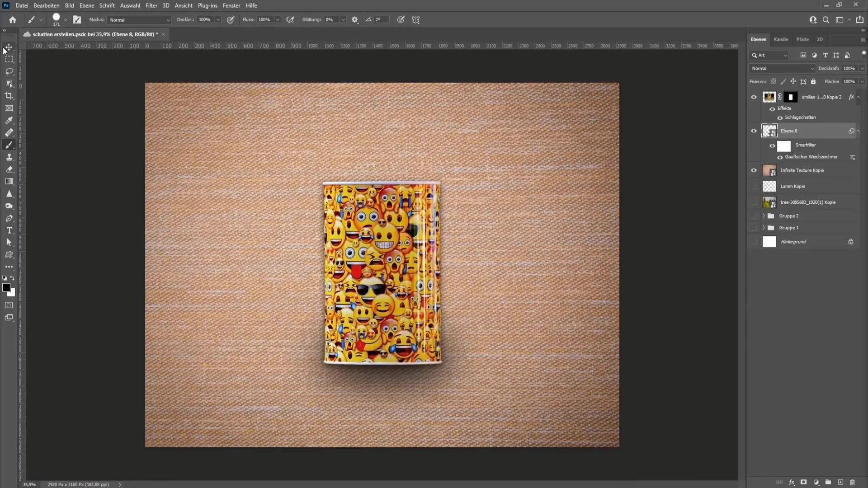Screen dimensions: 868x488
Task: Open the Bild menu
Action: [69, 5]
